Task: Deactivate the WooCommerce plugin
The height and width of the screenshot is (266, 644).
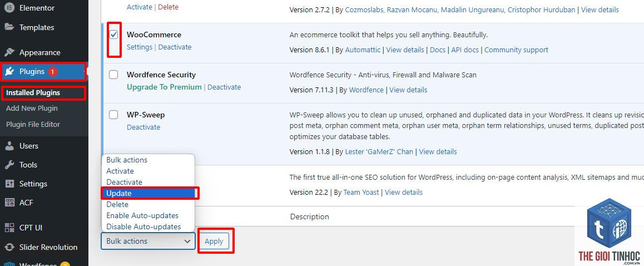Action: pos(175,47)
